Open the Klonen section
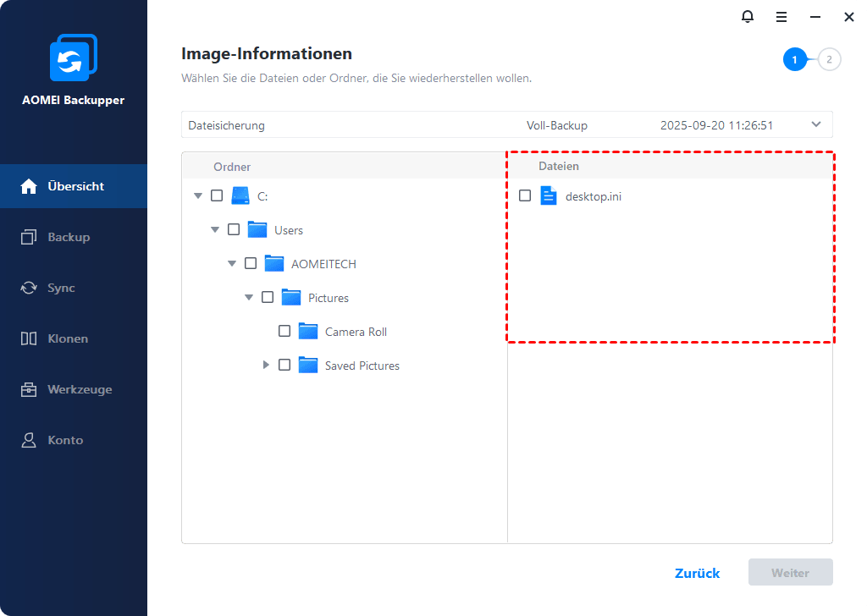 (68, 338)
